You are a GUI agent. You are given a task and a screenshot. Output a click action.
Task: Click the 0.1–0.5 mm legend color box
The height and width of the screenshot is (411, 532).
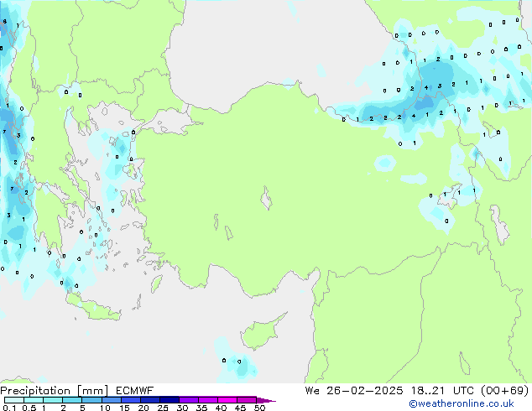click(x=14, y=400)
